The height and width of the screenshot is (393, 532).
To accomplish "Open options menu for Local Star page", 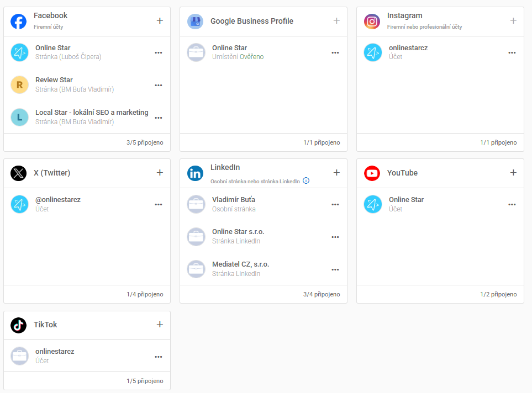I will pyautogui.click(x=159, y=118).
